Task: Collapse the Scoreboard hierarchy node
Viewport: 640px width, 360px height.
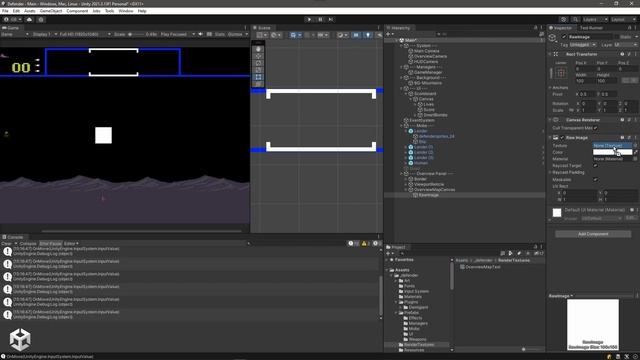Action: click(x=406, y=93)
